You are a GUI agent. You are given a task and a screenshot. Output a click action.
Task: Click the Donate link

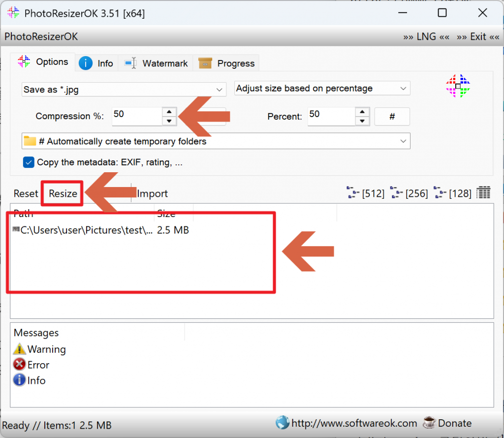coord(454,423)
